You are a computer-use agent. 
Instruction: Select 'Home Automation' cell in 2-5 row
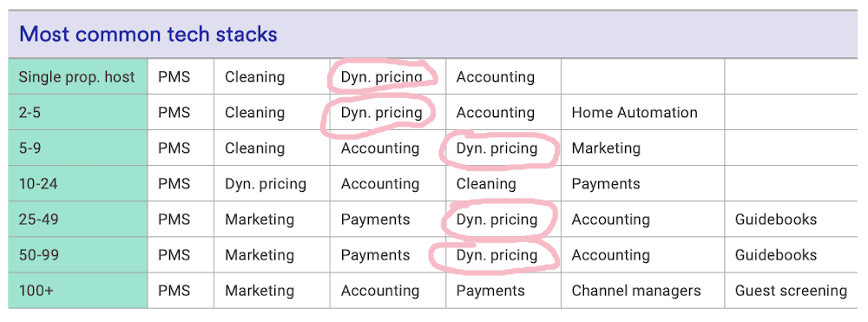pos(635,112)
